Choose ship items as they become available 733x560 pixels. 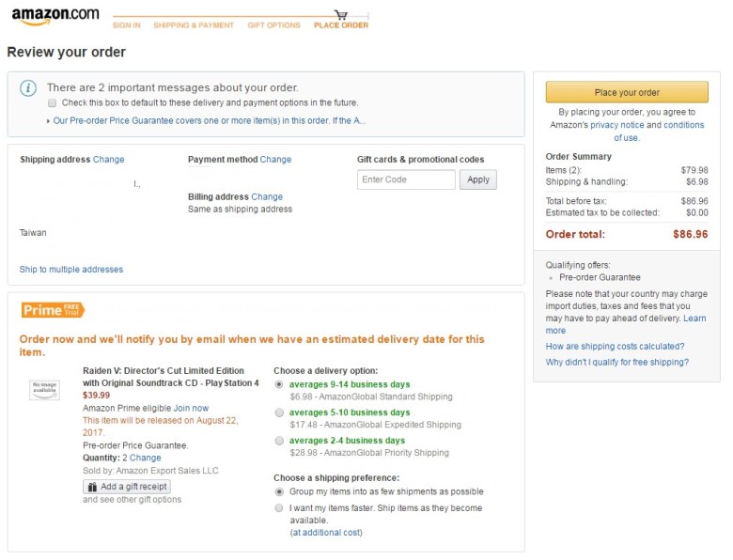[x=279, y=508]
